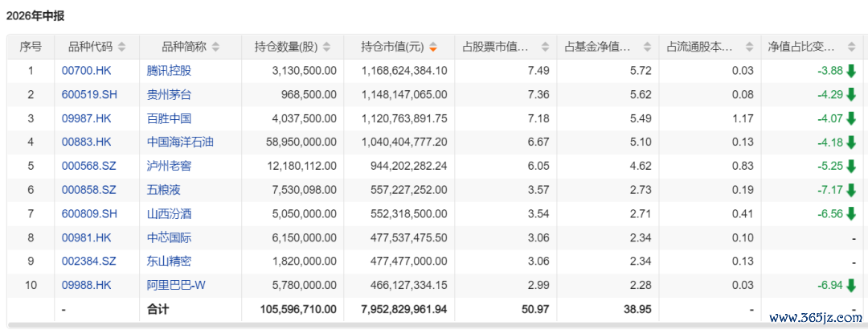Select change value -3.88 in 腾讯控股 row
This screenshot has width=868, height=330.
click(x=829, y=71)
